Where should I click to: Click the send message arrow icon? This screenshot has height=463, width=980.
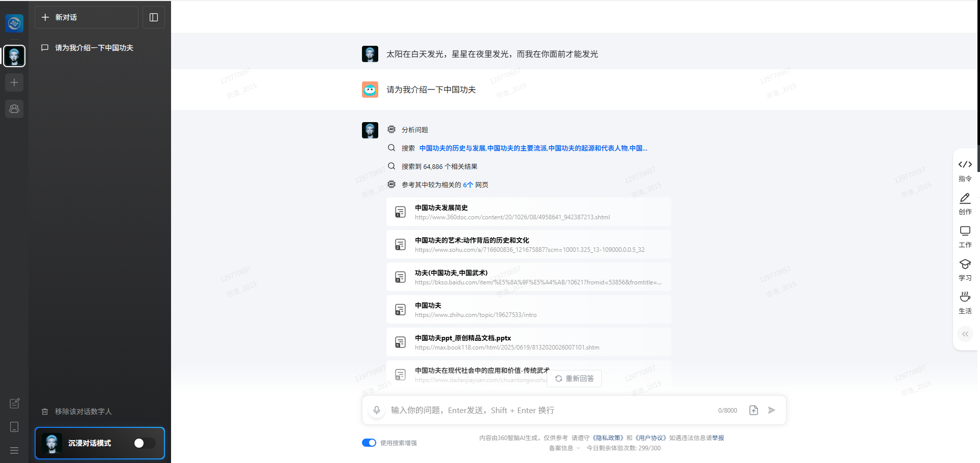772,410
